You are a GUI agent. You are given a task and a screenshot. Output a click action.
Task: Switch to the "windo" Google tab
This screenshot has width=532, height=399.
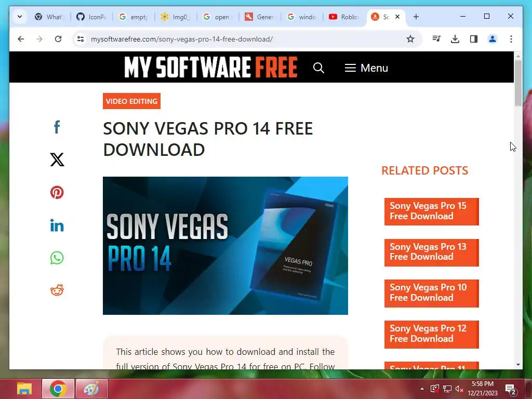point(302,17)
